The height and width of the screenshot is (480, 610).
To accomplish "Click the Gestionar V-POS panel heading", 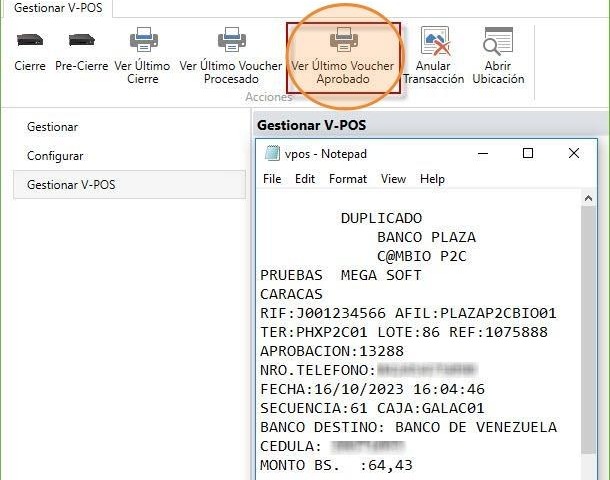I will coord(312,125).
